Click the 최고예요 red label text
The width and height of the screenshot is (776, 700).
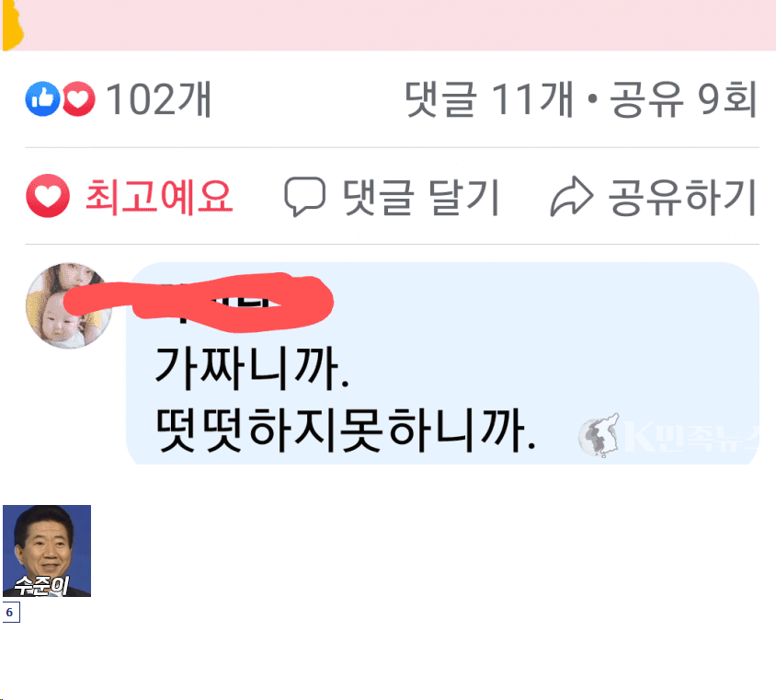159,197
